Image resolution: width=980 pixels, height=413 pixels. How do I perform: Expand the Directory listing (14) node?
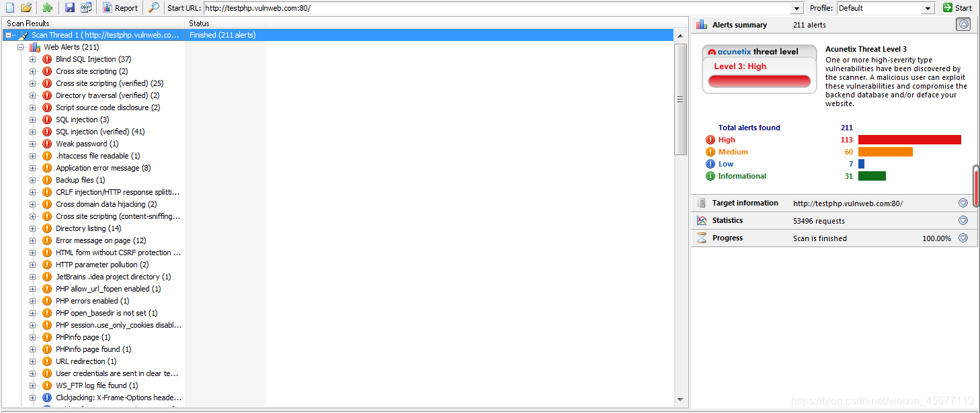pos(33,228)
